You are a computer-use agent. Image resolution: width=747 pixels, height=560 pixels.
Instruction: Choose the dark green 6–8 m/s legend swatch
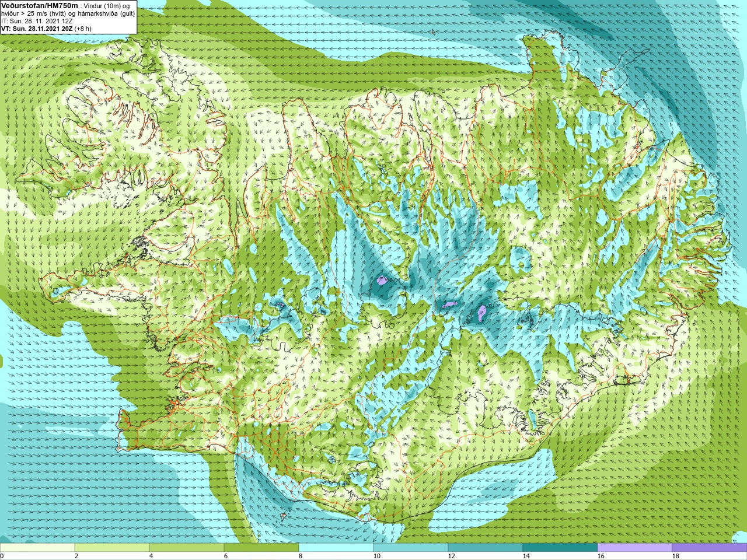[261, 548]
